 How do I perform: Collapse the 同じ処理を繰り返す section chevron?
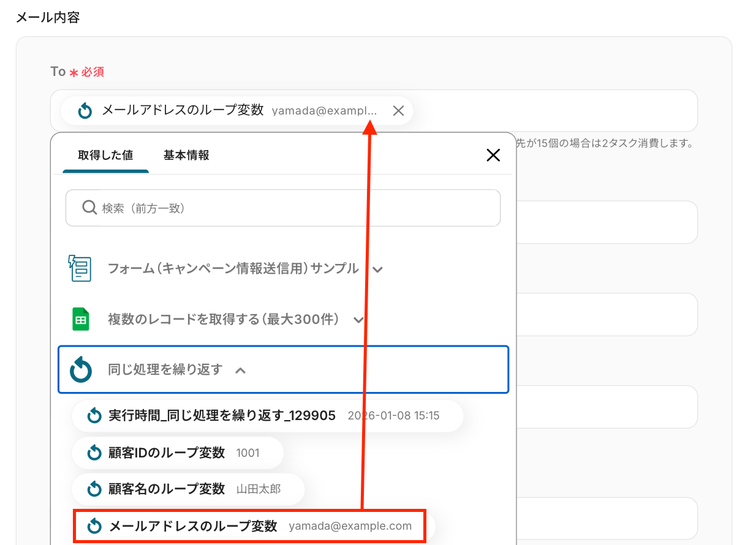[240, 370]
